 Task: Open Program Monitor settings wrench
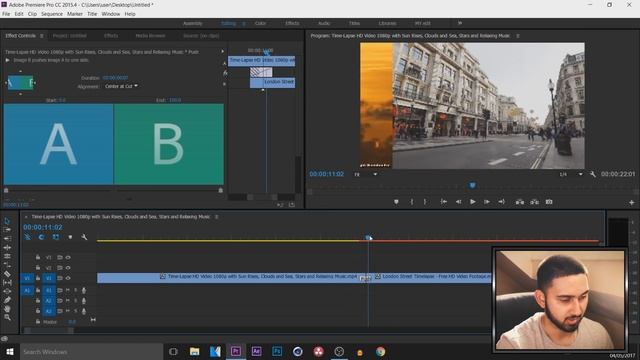point(593,174)
